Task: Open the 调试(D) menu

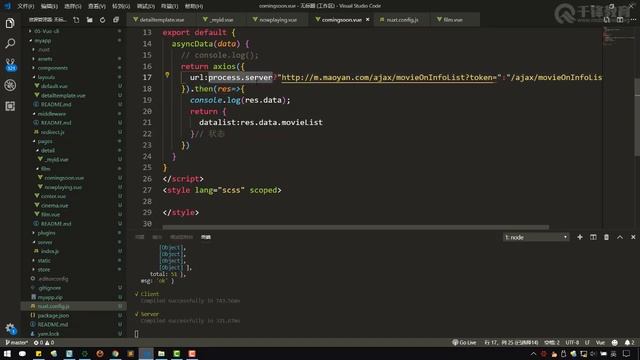Action: click(146, 6)
